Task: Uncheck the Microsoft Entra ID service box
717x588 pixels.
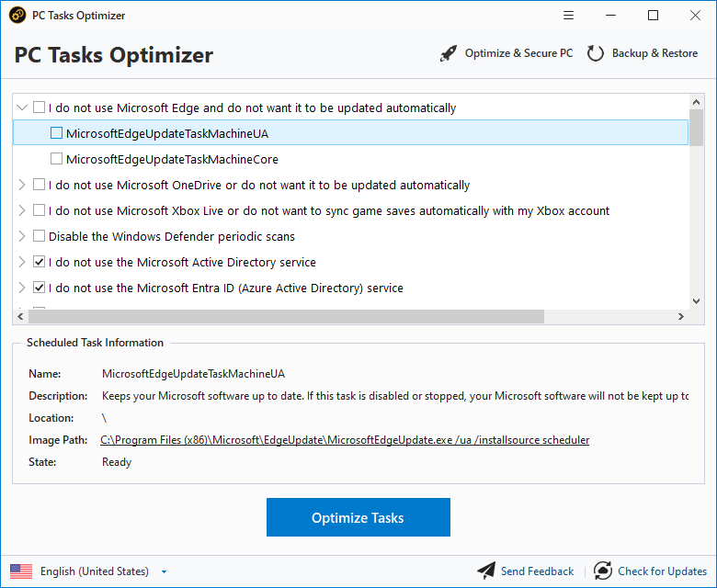Action: 40,288
